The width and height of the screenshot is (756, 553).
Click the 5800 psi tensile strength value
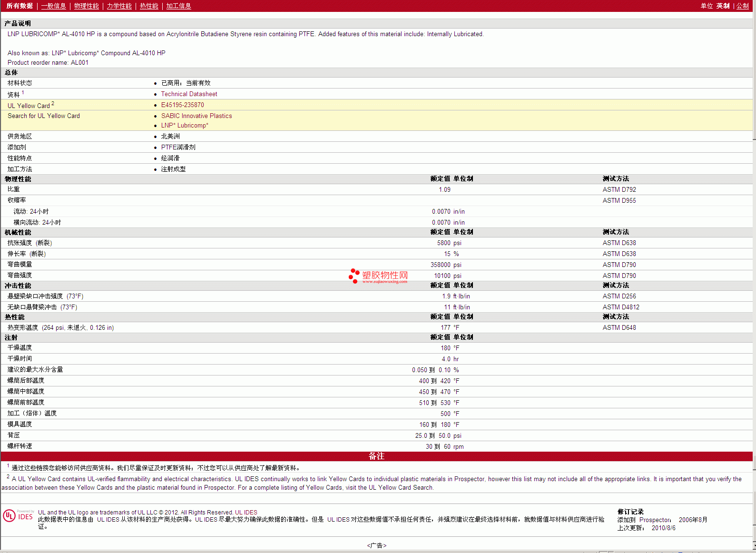[x=449, y=243]
